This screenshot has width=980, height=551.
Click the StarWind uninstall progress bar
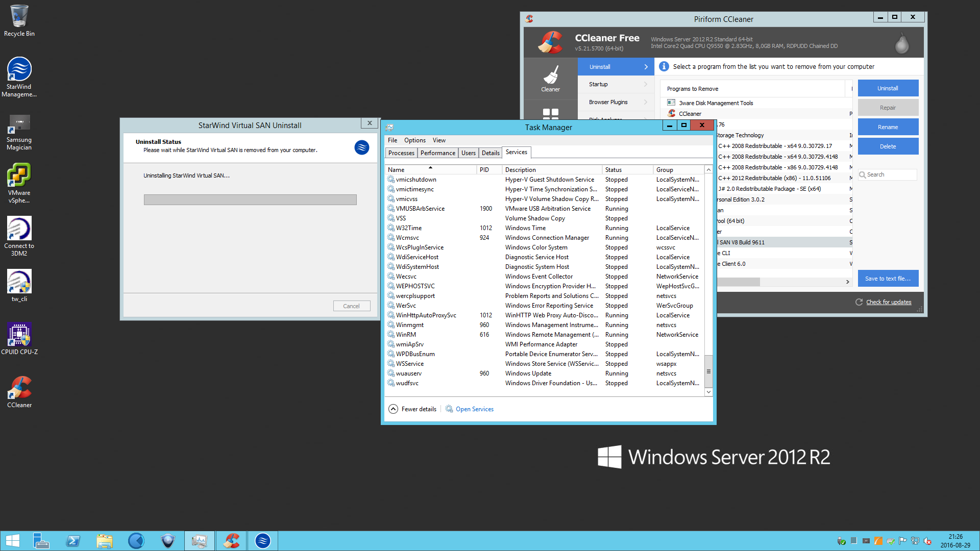[250, 200]
